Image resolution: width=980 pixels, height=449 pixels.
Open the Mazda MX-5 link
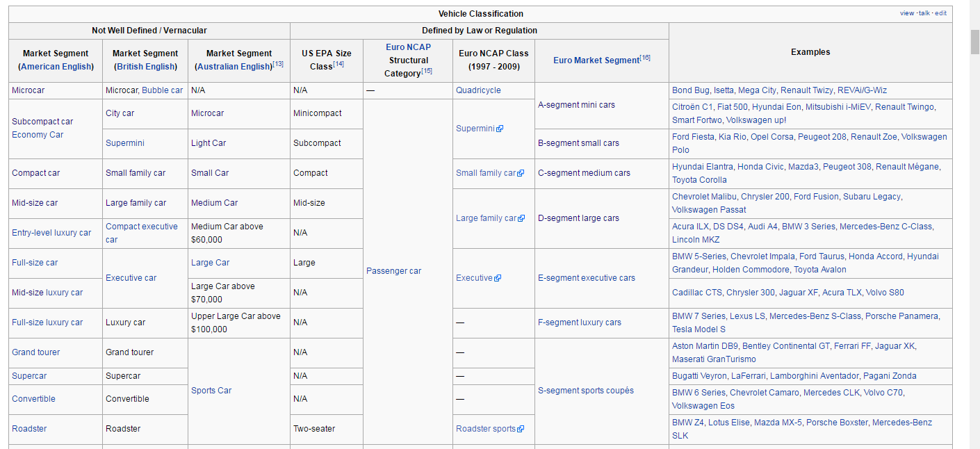pyautogui.click(x=778, y=423)
